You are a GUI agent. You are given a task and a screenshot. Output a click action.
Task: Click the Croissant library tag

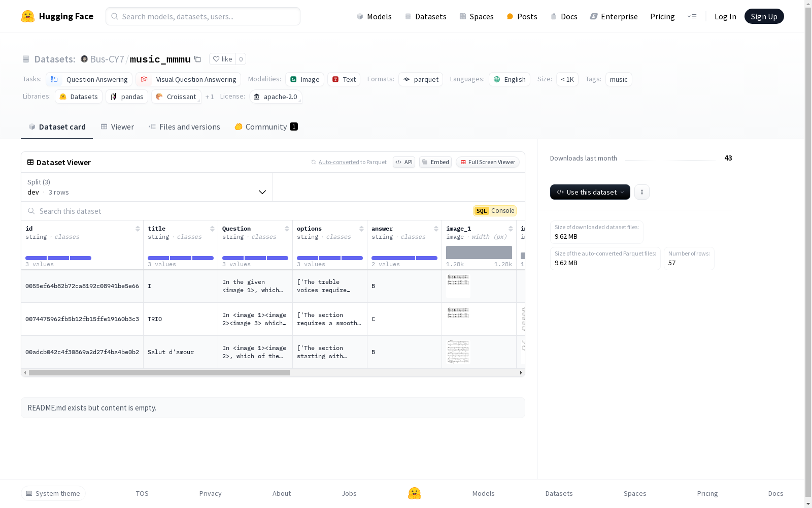tap(176, 97)
